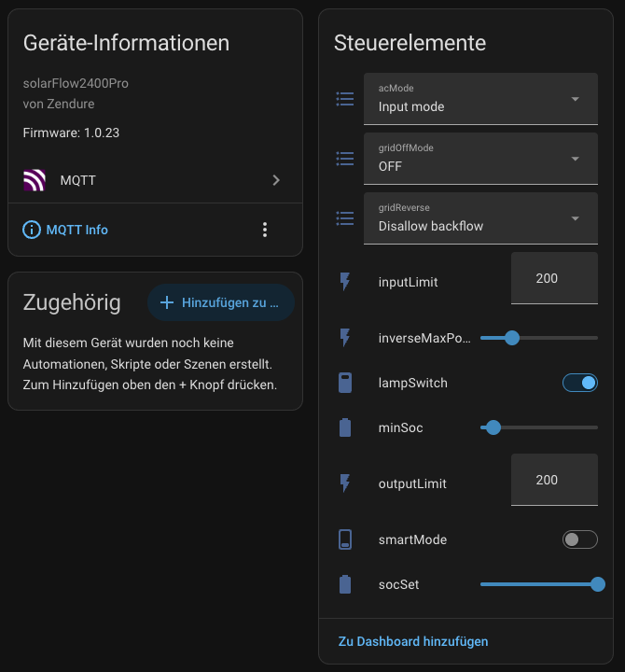Click the inputLimit label
Viewport: 625px width, 672px height.
409,282
